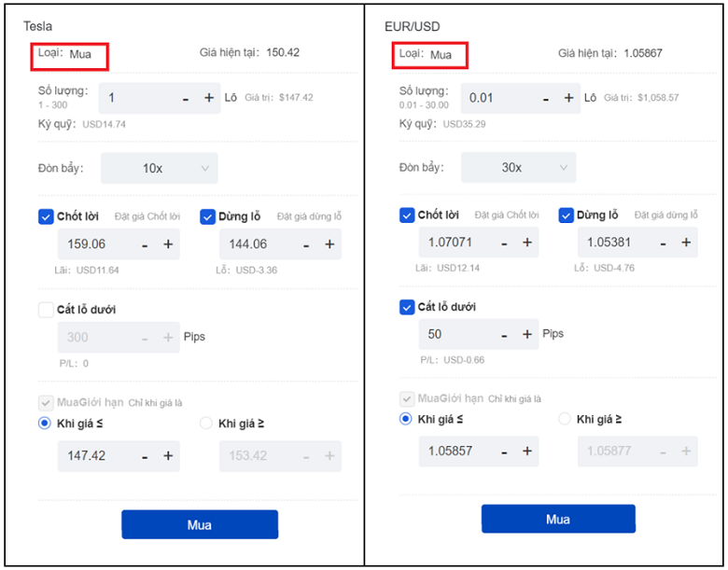The image size is (728, 570).
Task: Increase Tesla lot quantity with plus
Action: click(209, 98)
